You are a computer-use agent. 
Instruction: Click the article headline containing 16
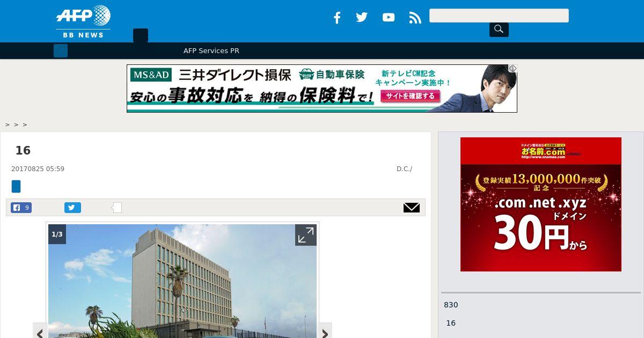pyautogui.click(x=23, y=150)
